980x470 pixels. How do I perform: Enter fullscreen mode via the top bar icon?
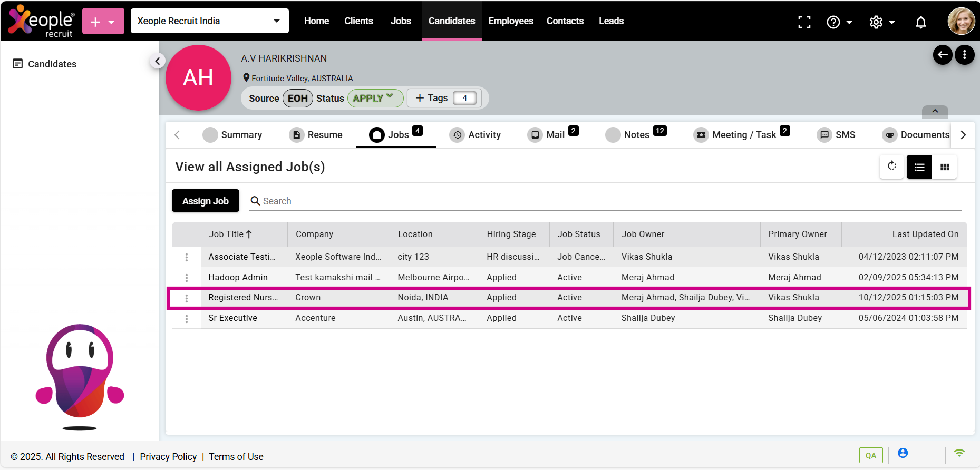804,22
